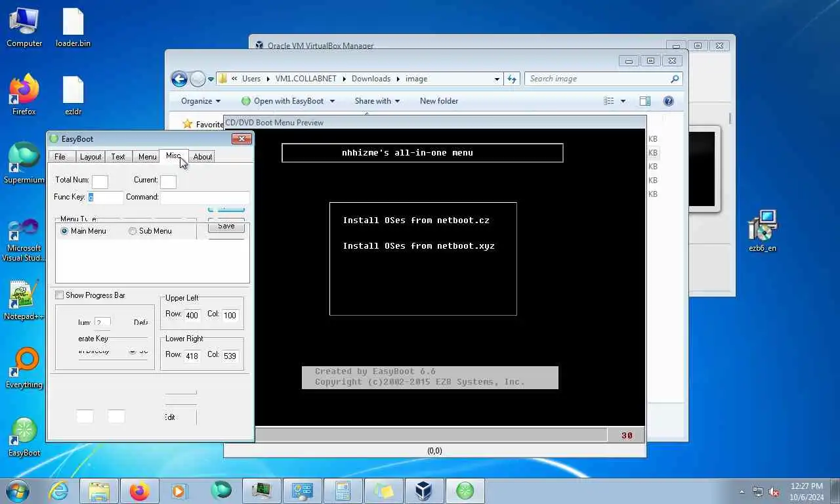
Task: Click the Explorer back arrow button
Action: [x=179, y=79]
